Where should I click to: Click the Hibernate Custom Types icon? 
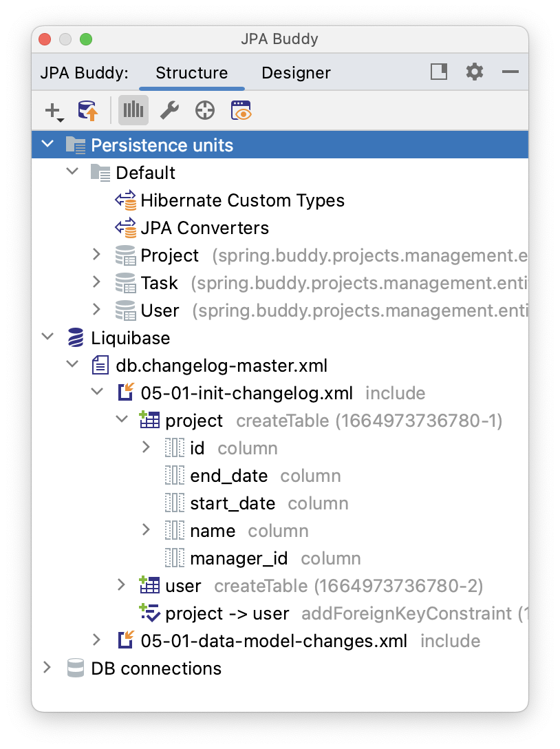click(126, 200)
